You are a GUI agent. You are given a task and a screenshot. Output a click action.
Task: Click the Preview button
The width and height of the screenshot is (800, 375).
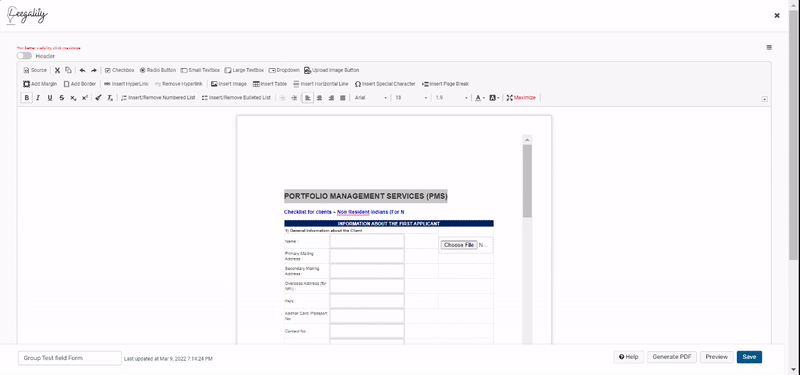pyautogui.click(x=717, y=357)
